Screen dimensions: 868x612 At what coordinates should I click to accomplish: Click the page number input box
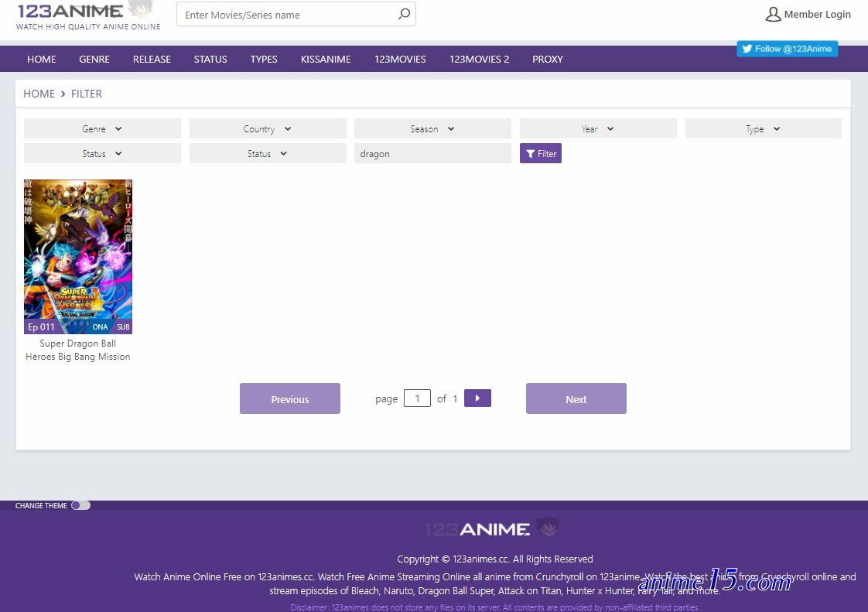click(418, 398)
